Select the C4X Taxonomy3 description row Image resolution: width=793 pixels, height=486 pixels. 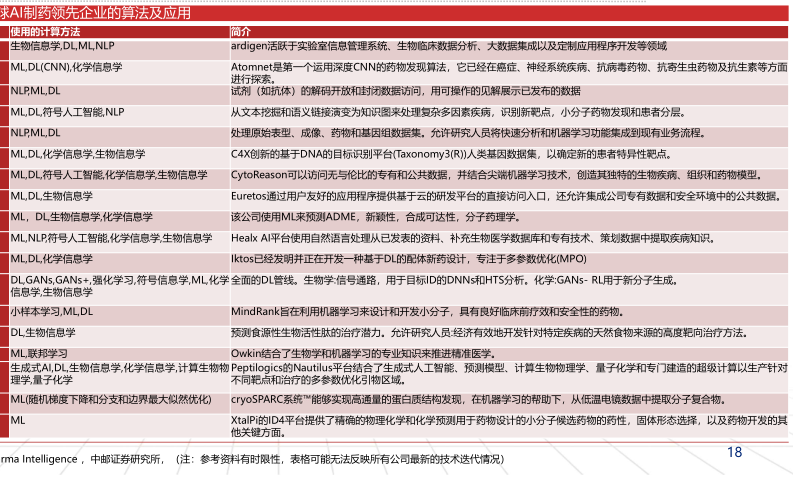(x=448, y=154)
